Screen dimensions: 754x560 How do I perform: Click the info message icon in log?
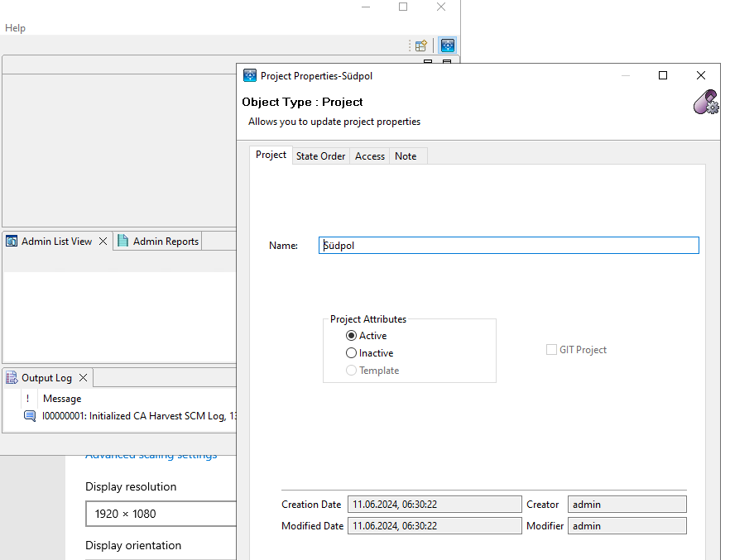coord(30,416)
